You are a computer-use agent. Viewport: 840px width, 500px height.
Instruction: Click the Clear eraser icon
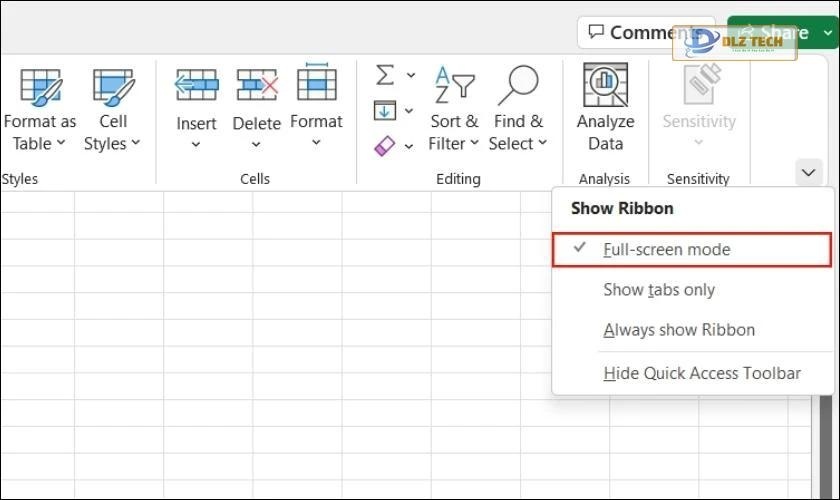tap(385, 146)
